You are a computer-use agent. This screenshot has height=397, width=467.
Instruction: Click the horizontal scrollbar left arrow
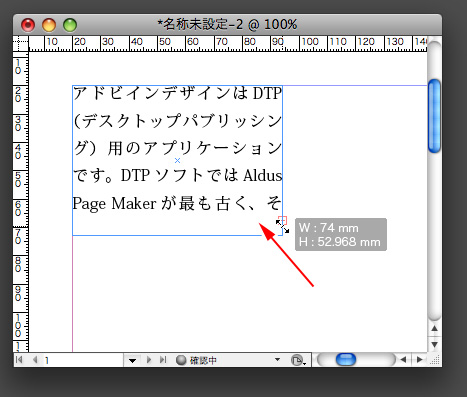tap(404, 359)
